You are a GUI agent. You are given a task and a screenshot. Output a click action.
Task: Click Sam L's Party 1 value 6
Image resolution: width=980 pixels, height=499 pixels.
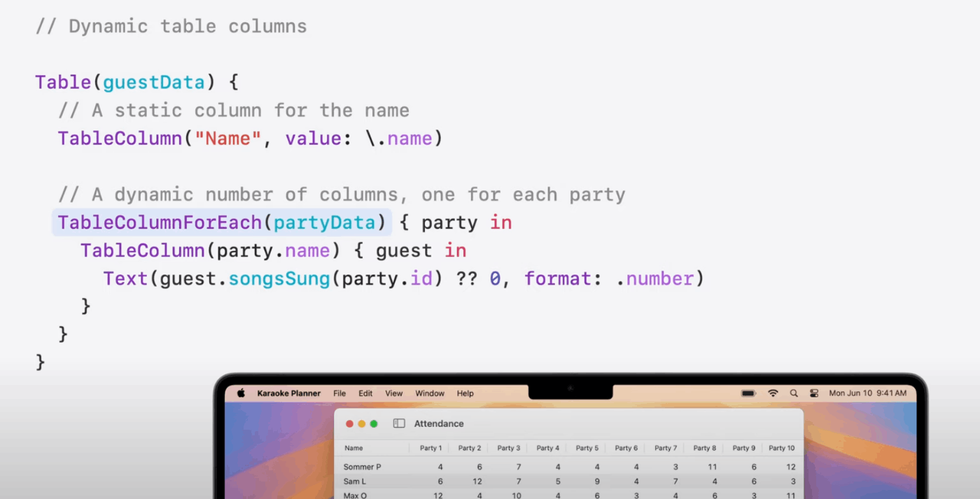click(x=440, y=482)
